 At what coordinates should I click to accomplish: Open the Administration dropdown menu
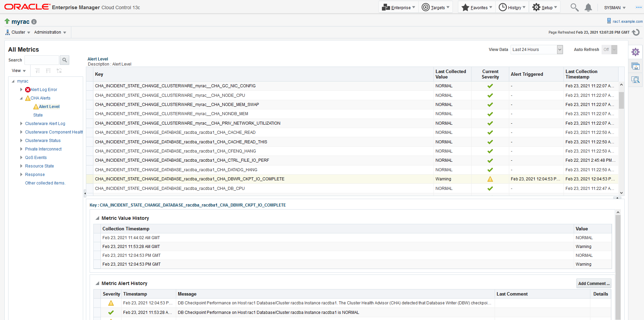click(50, 32)
